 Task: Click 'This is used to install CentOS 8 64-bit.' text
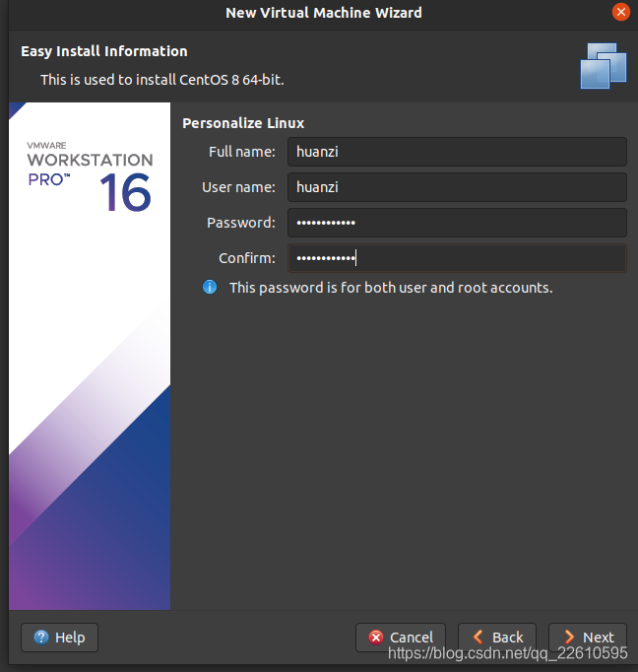(162, 80)
